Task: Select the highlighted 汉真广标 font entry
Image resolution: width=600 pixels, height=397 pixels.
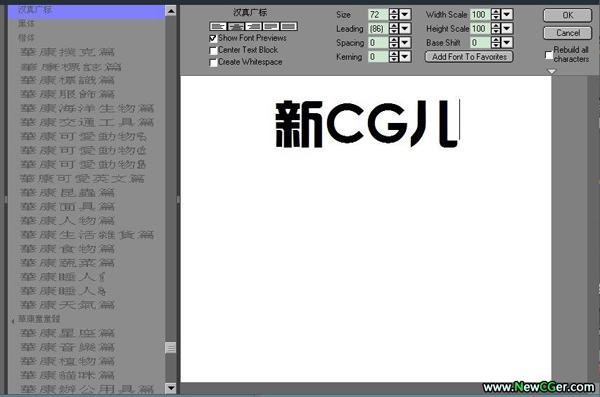Action: tap(86, 11)
